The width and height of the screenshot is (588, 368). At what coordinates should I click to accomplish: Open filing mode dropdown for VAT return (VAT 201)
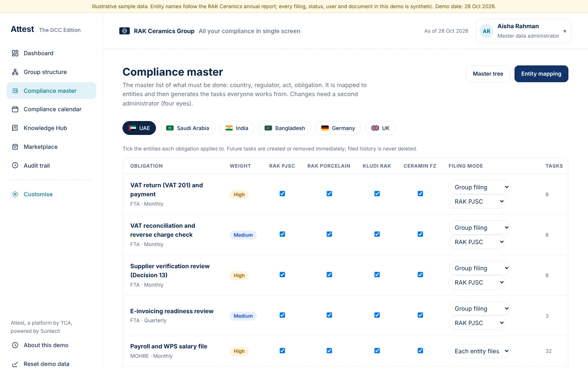(479, 187)
